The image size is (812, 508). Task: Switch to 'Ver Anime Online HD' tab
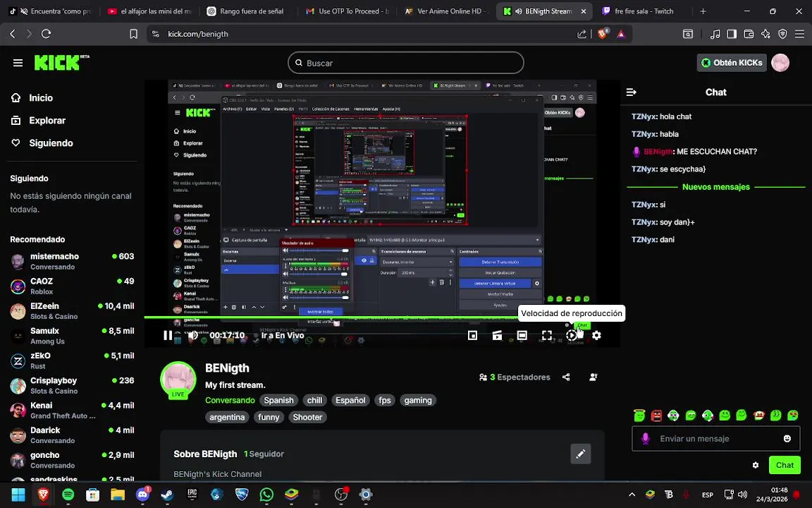tap(445, 11)
